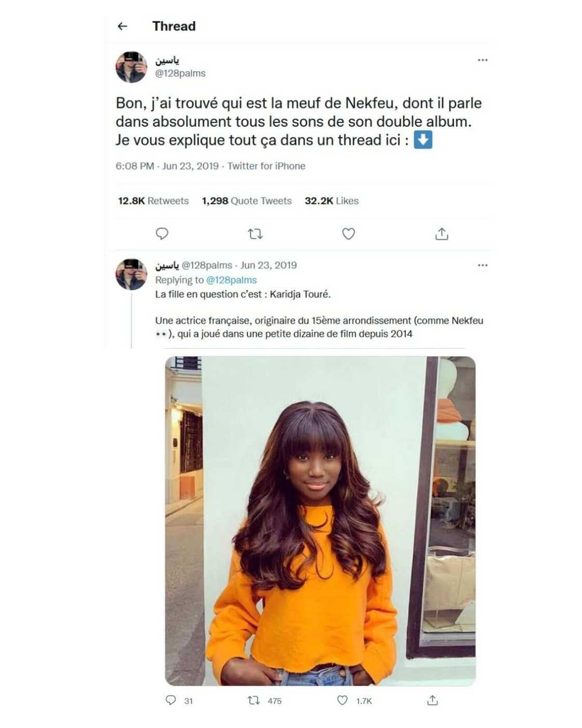Click the reply tweet's profile avatar
The width and height of the screenshot is (582, 728).
pyautogui.click(x=131, y=274)
